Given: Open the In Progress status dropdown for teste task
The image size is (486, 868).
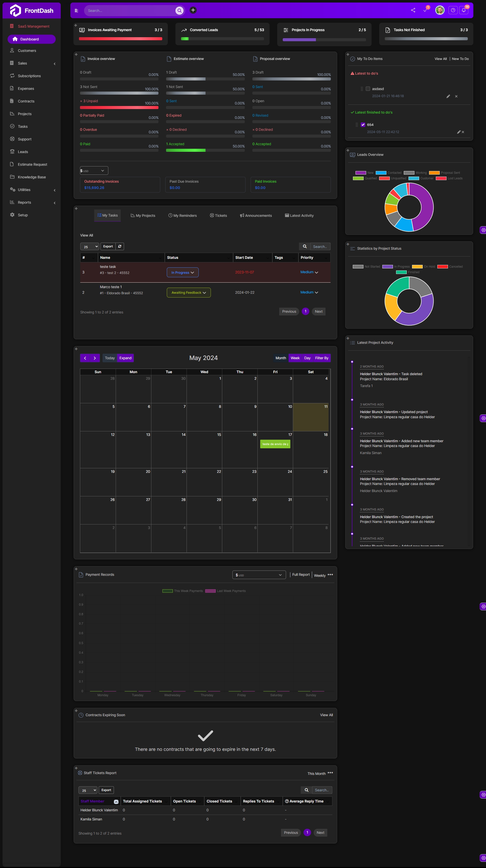Looking at the screenshot, I should pyautogui.click(x=182, y=272).
